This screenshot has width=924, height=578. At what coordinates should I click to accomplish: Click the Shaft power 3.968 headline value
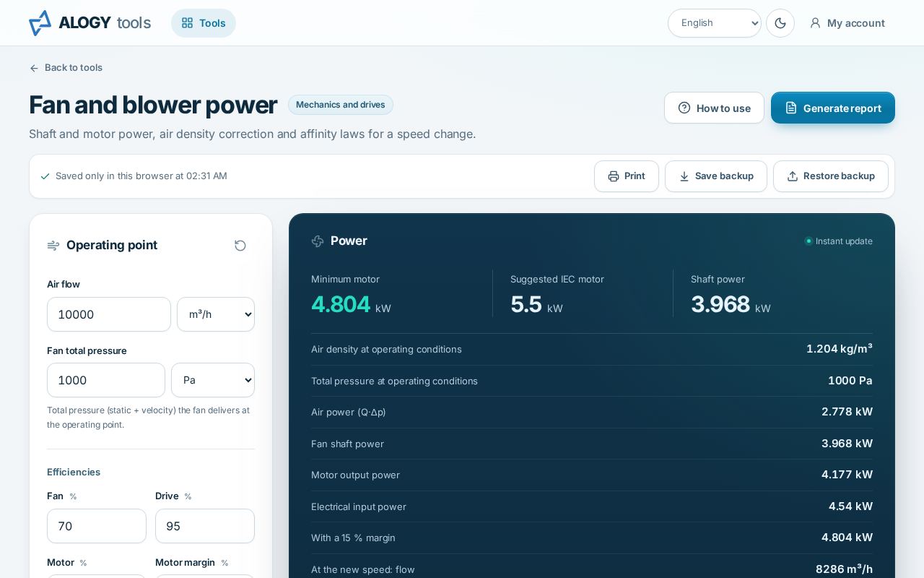(720, 304)
